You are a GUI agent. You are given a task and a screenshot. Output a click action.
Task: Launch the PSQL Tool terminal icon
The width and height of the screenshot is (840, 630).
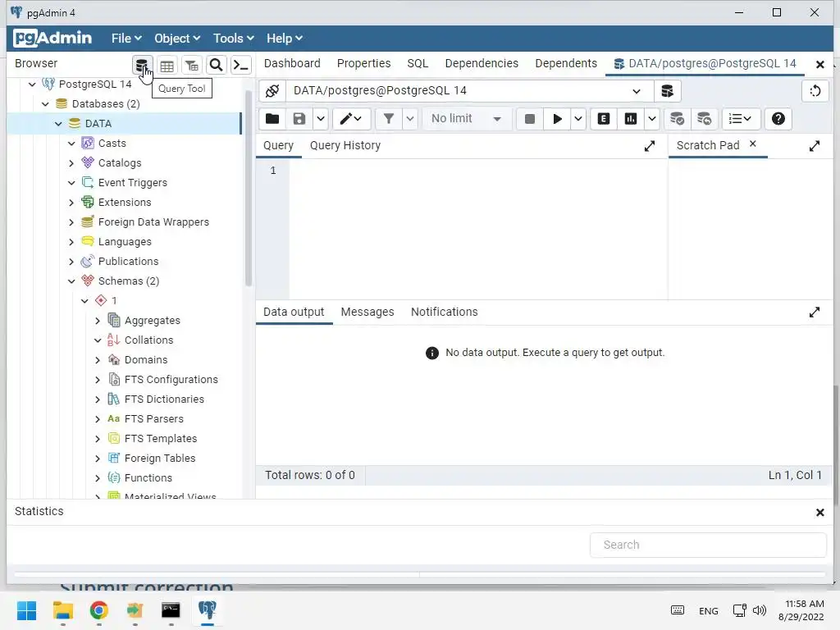241,66
